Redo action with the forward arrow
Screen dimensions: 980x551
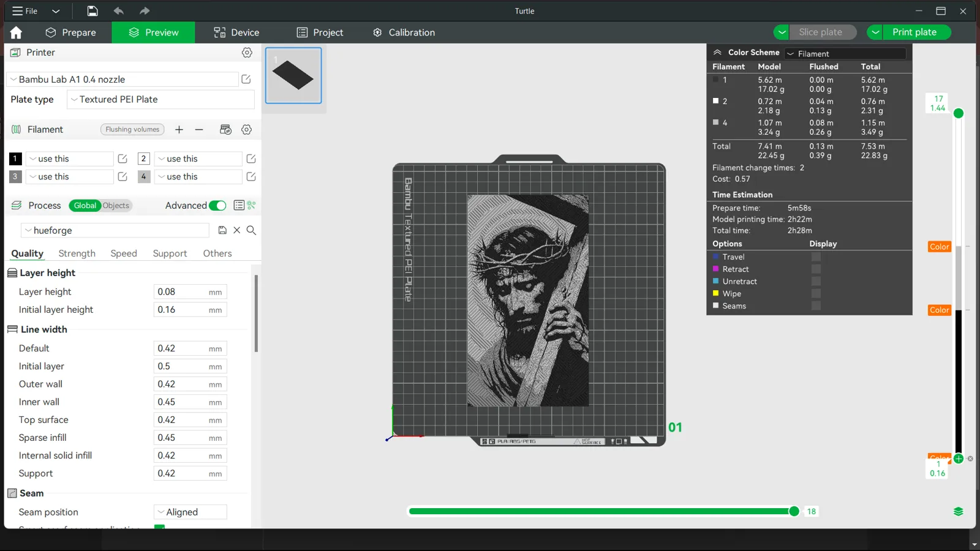click(145, 11)
